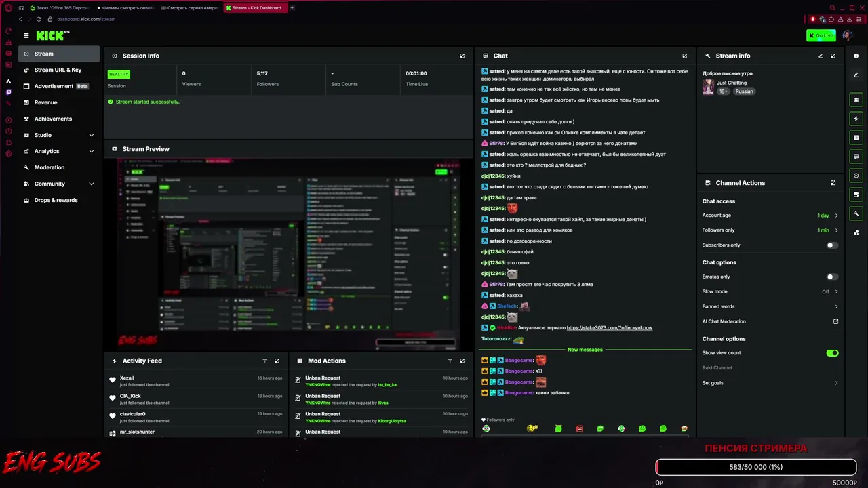This screenshot has height=488, width=868.
Task: Toggle the circular record widget icon in right bar
Action: (856, 176)
